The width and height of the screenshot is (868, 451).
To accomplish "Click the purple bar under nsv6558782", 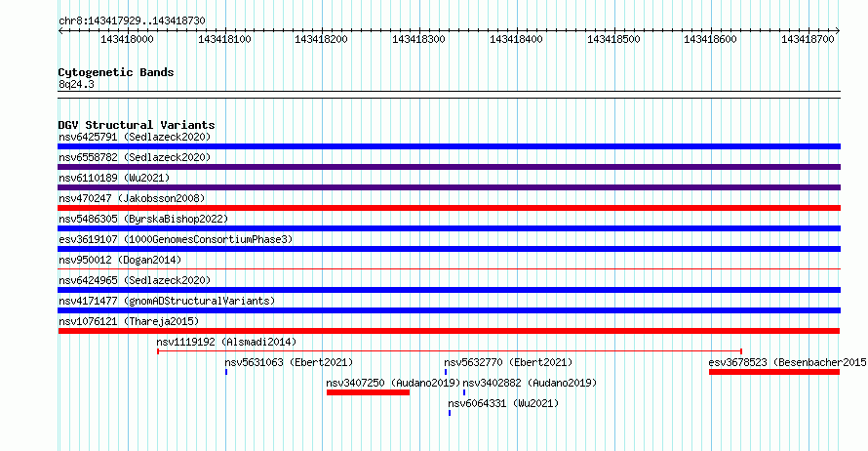I will point(449,167).
